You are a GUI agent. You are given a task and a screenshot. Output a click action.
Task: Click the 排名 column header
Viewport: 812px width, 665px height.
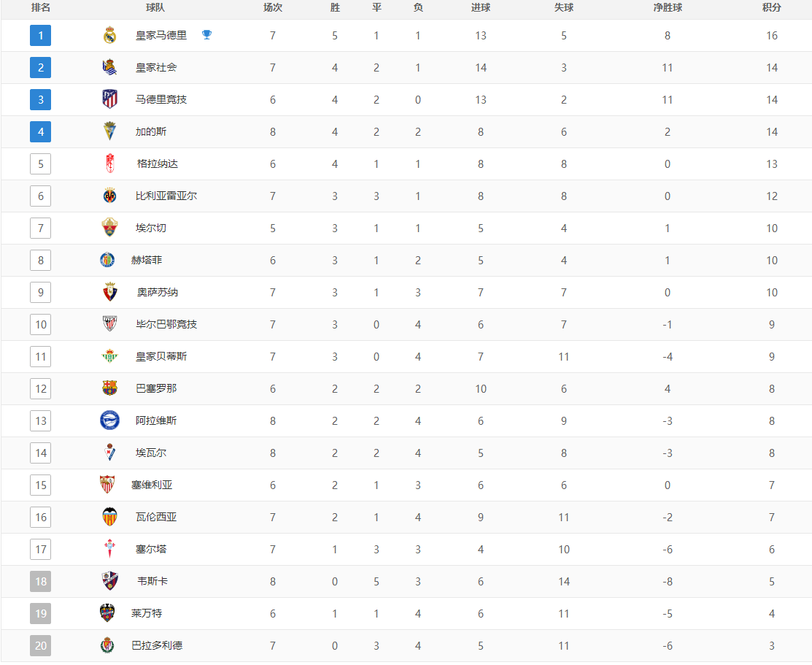(x=40, y=8)
